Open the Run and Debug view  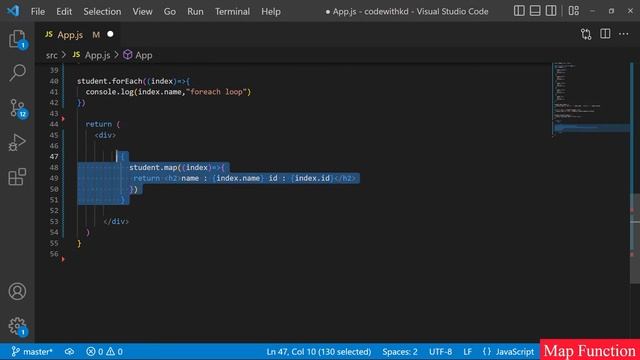[17, 142]
